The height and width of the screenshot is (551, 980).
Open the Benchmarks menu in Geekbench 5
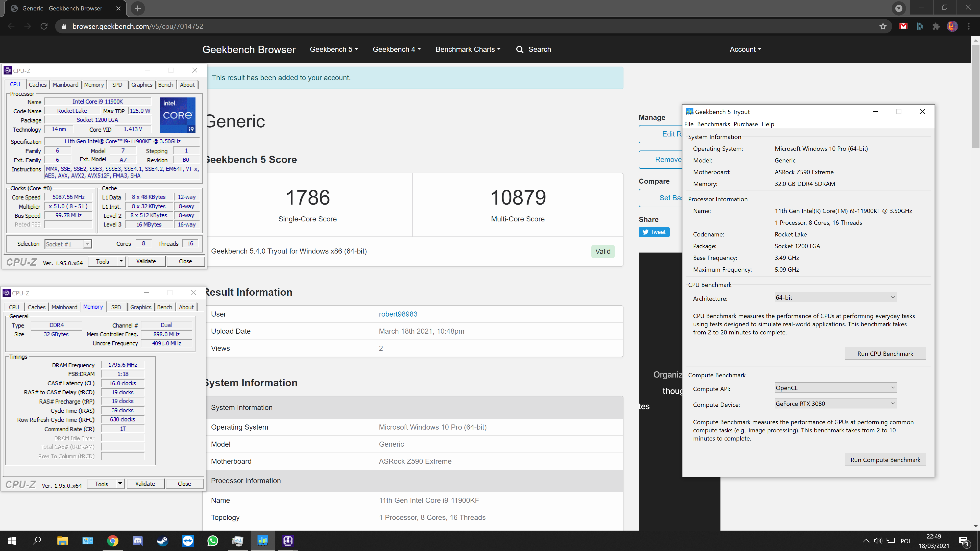point(713,124)
